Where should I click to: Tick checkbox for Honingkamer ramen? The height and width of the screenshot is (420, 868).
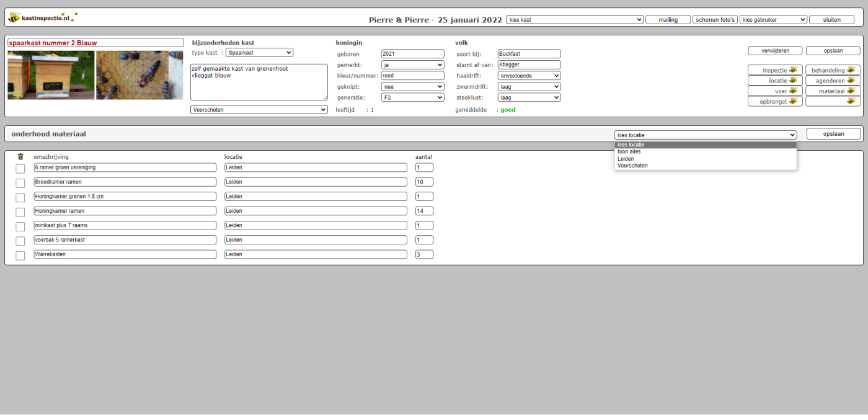tap(20, 212)
